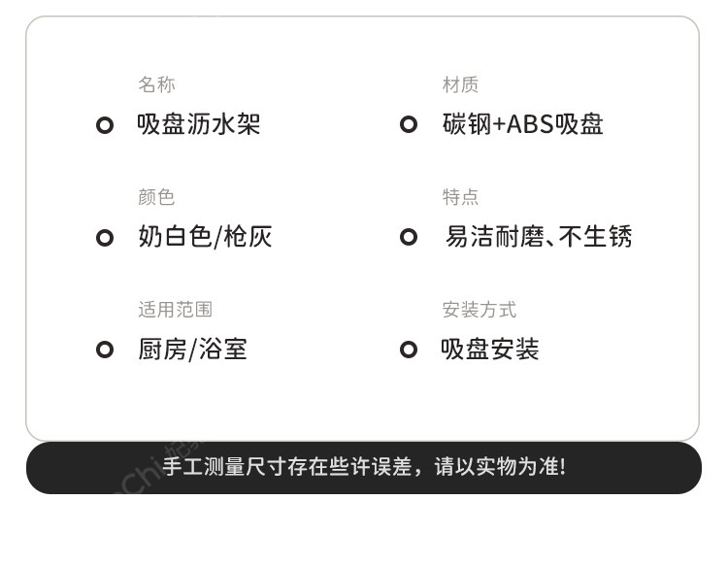This screenshot has height=567, width=728.
Task: Click the bullet next to 奶白色/枪灰
Action: (x=105, y=238)
